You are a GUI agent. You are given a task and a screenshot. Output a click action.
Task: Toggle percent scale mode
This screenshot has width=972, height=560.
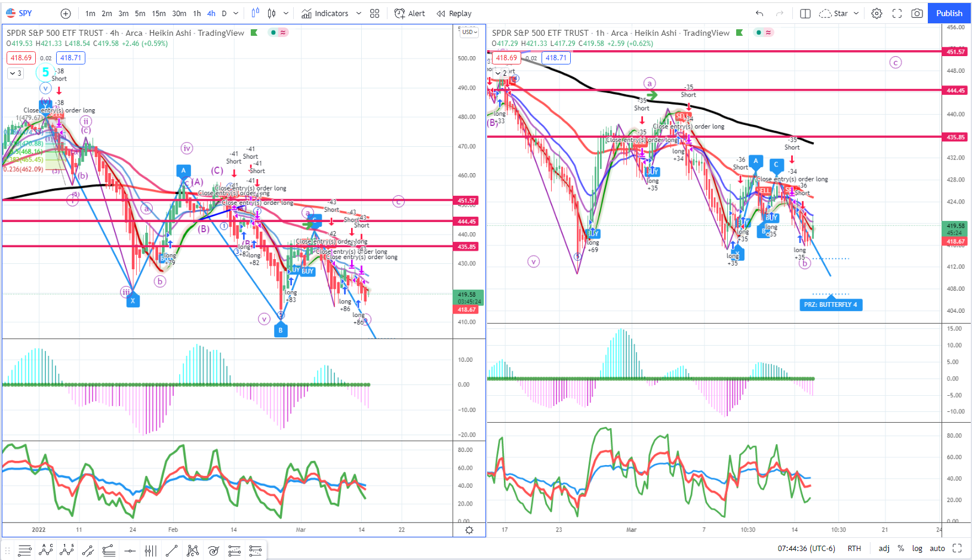coord(901,548)
